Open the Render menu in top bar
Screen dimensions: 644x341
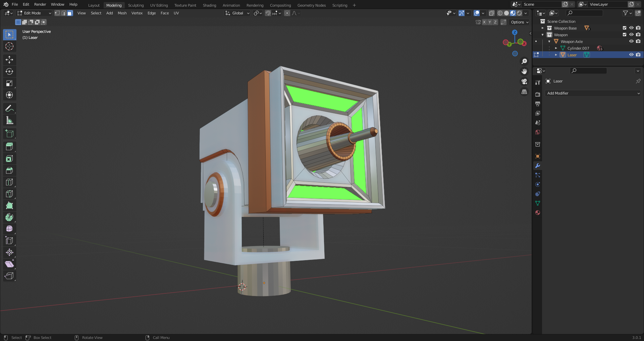click(40, 4)
